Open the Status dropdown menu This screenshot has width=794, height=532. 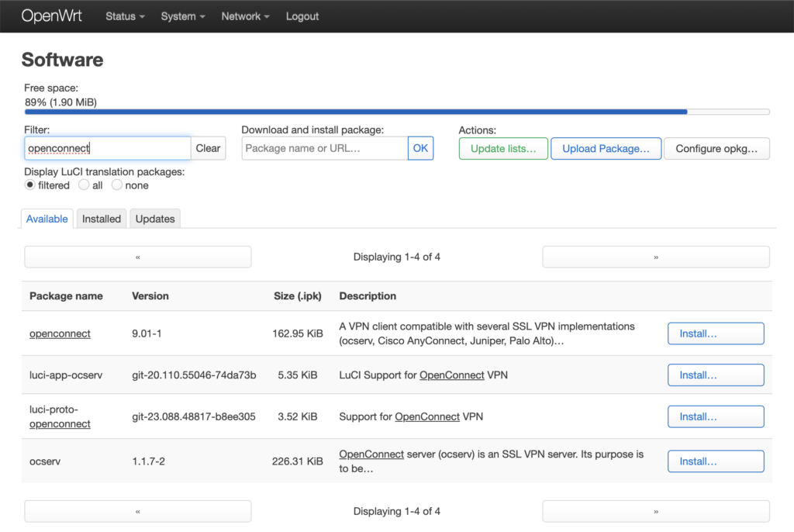pyautogui.click(x=125, y=16)
